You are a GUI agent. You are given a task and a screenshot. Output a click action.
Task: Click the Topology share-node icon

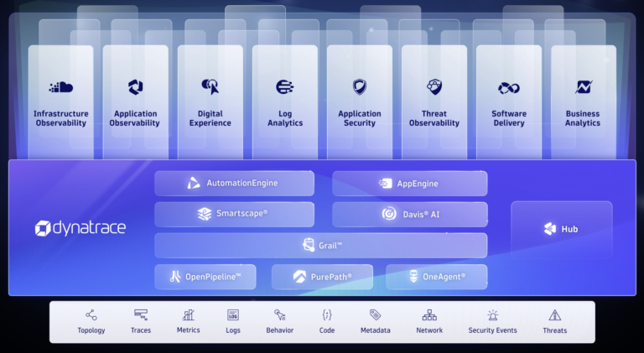(x=91, y=315)
